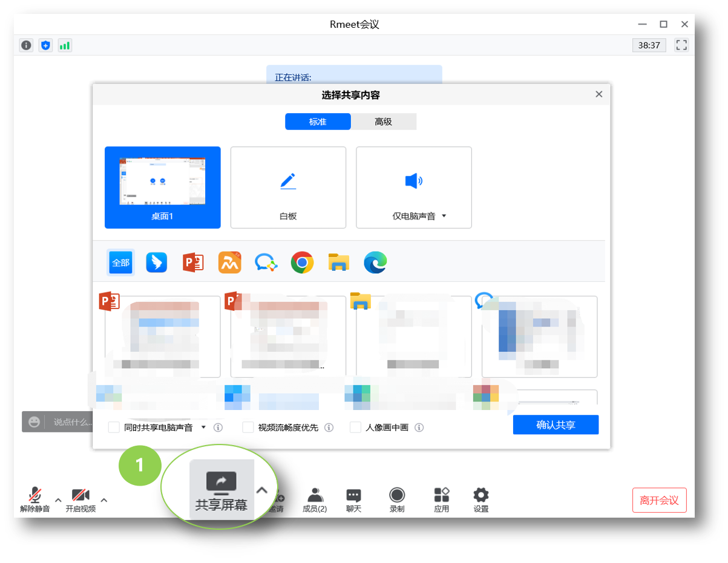728x563 pixels.
Task: Enable 同时共享电脑声音 checkbox
Action: point(114,428)
